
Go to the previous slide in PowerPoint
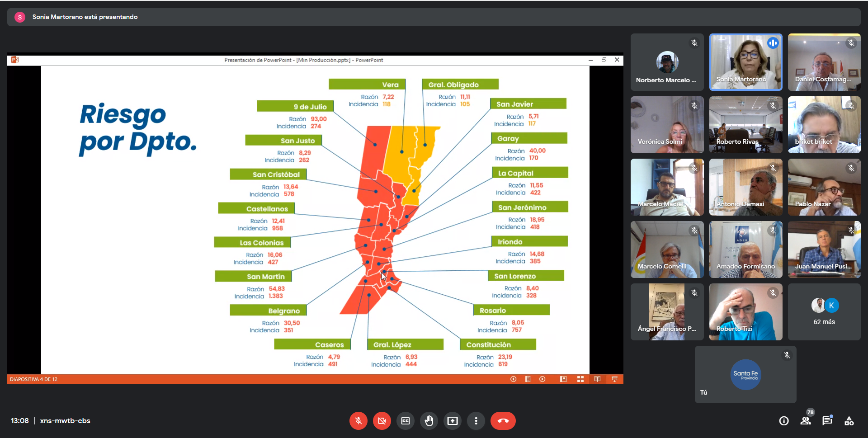click(513, 379)
